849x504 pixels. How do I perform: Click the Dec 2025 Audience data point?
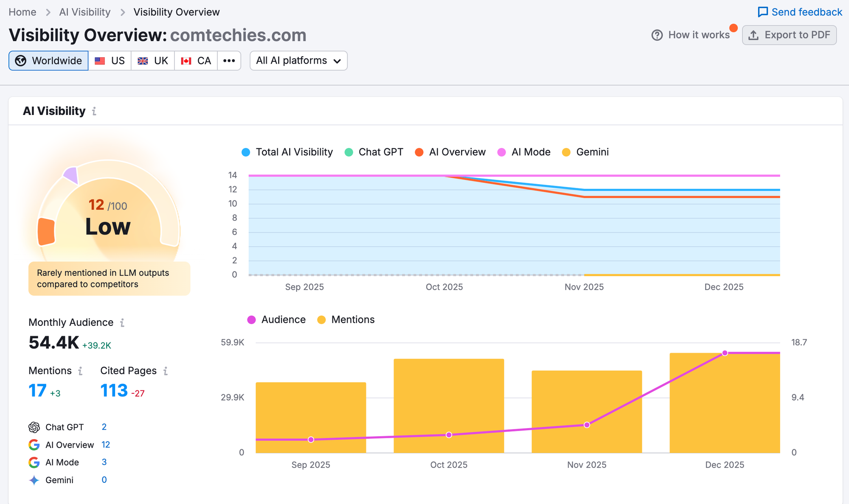724,353
